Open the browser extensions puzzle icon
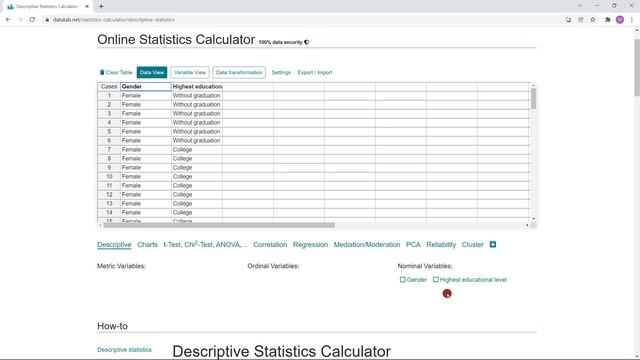This screenshot has width=640, height=360. [607, 20]
